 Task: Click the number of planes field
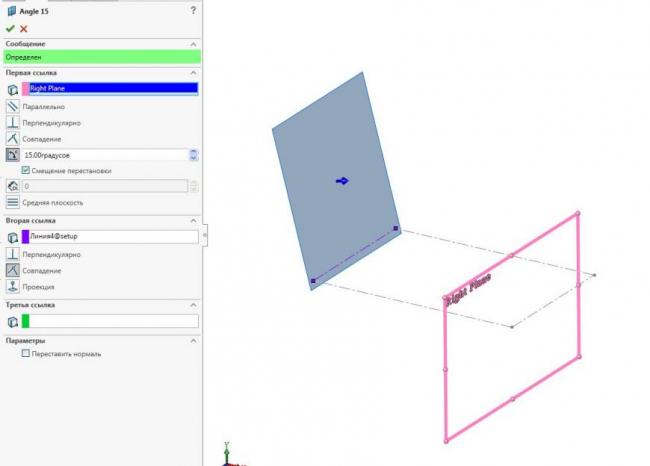click(x=105, y=186)
